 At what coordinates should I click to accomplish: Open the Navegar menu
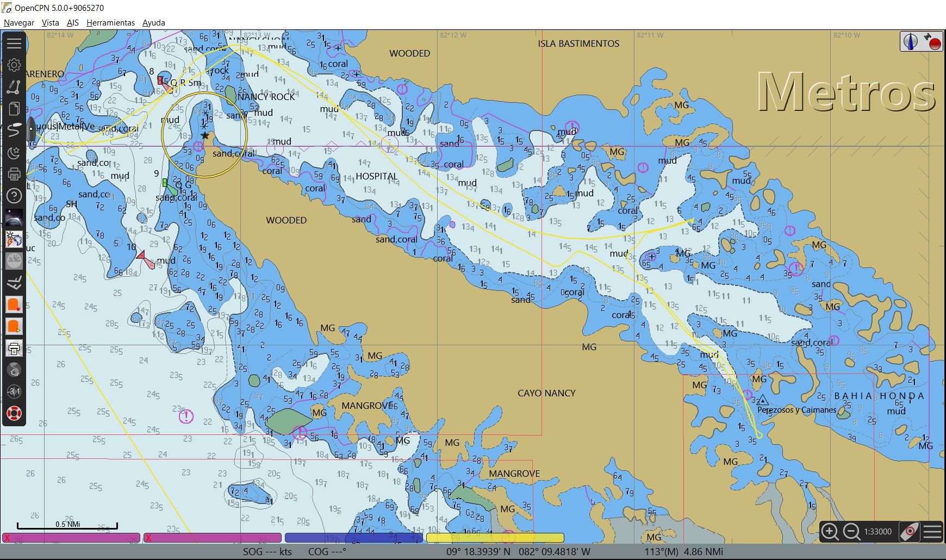pos(19,23)
